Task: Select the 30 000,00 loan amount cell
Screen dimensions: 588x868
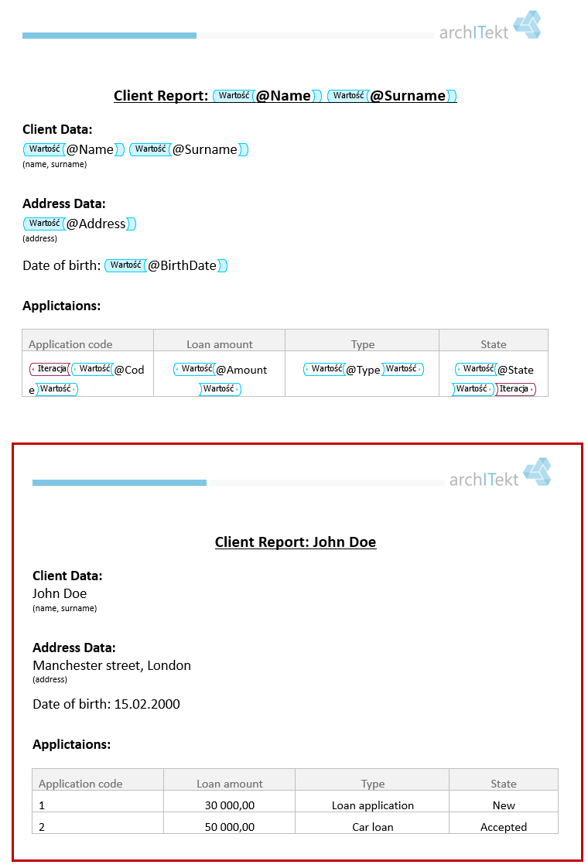Action: click(229, 805)
